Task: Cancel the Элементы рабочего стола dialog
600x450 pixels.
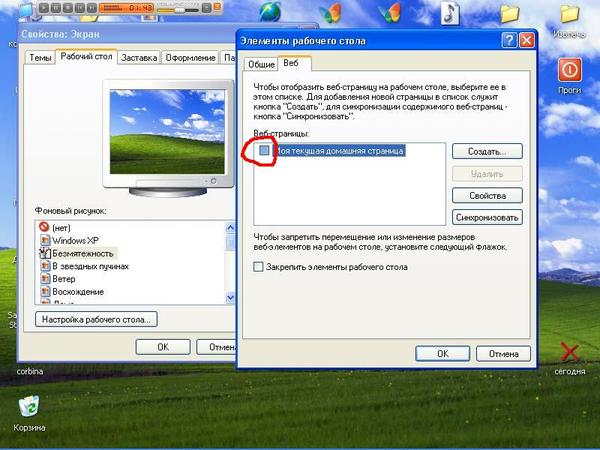Action: [504, 354]
